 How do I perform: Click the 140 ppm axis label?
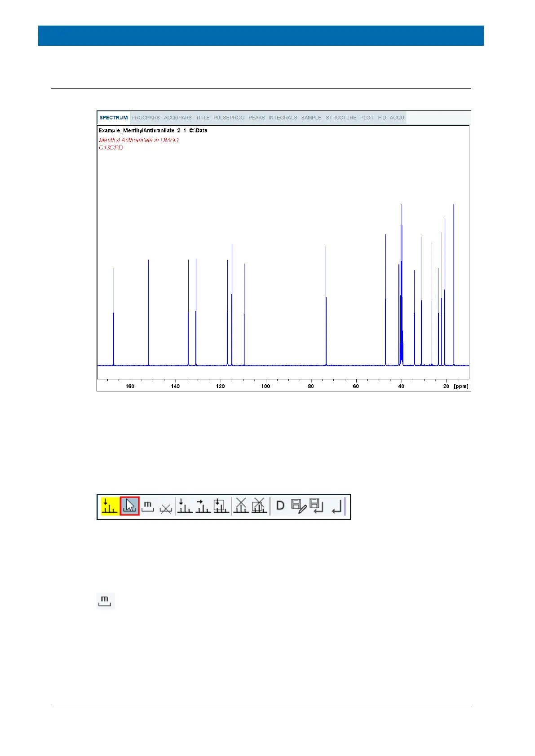175,386
